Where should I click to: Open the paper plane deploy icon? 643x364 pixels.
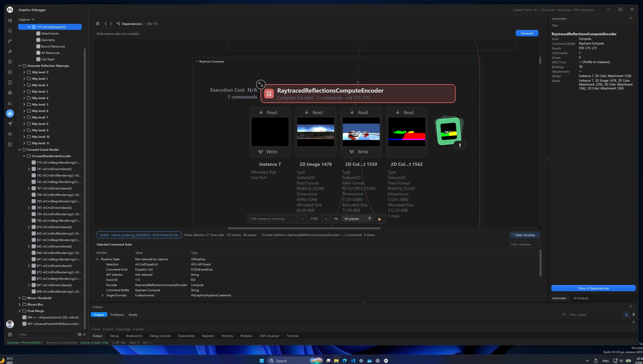click(10, 124)
